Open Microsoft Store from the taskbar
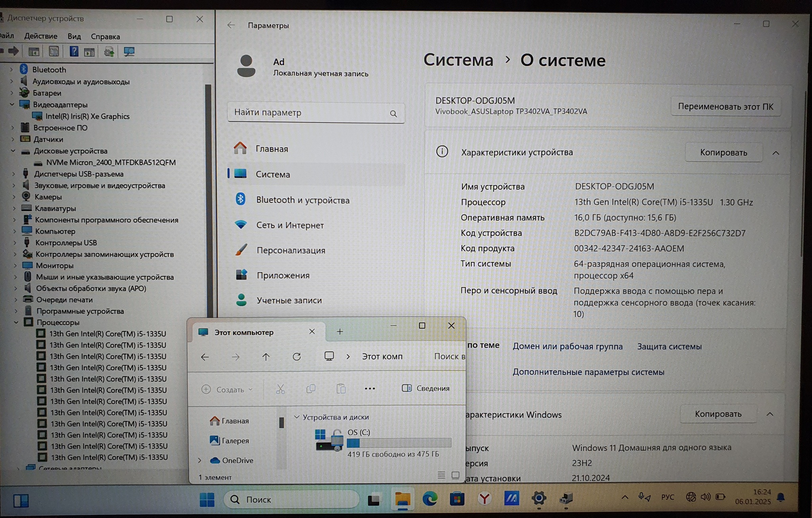Viewport: 812px width, 518px height. tap(457, 499)
